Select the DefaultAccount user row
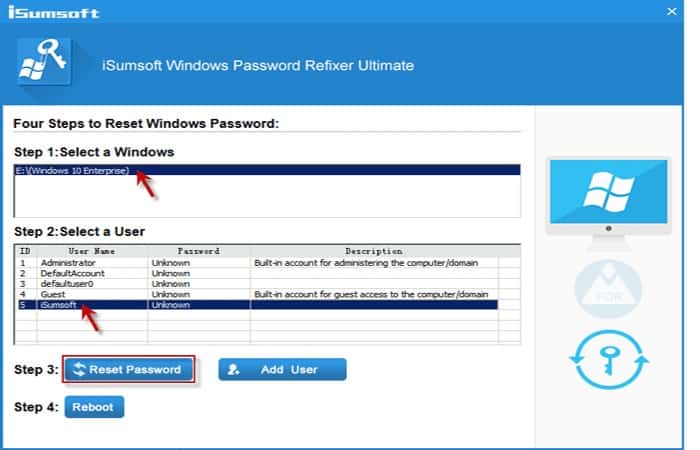 (258, 273)
